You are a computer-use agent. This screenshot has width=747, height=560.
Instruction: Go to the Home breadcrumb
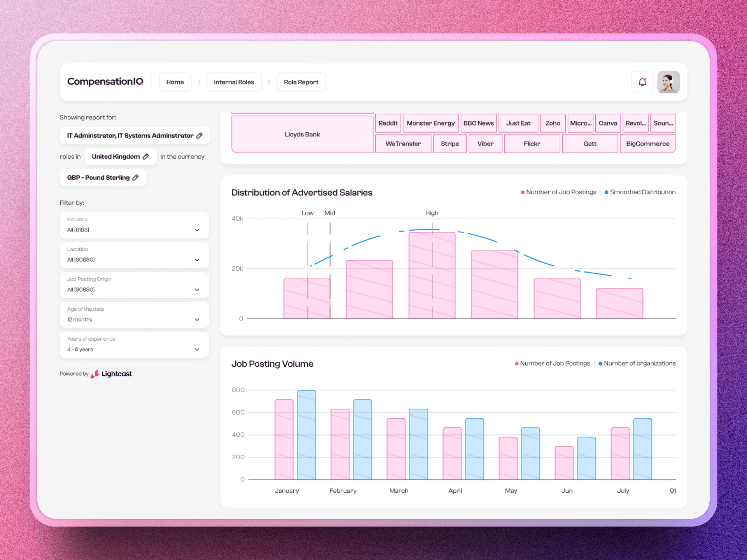[175, 82]
